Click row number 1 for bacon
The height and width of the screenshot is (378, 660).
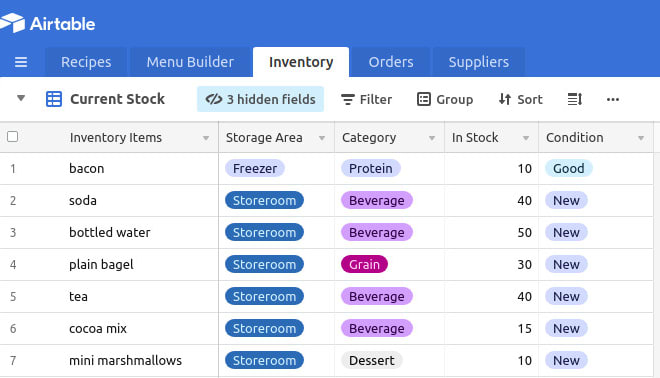(x=13, y=169)
